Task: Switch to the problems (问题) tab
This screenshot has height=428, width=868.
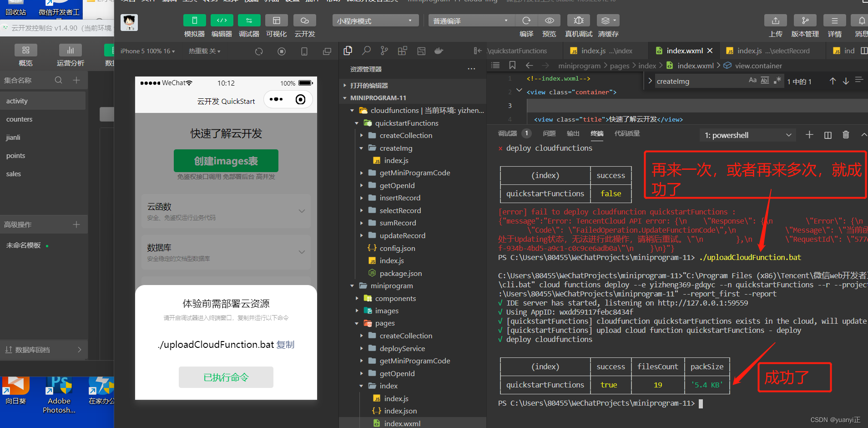Action: pyautogui.click(x=549, y=133)
